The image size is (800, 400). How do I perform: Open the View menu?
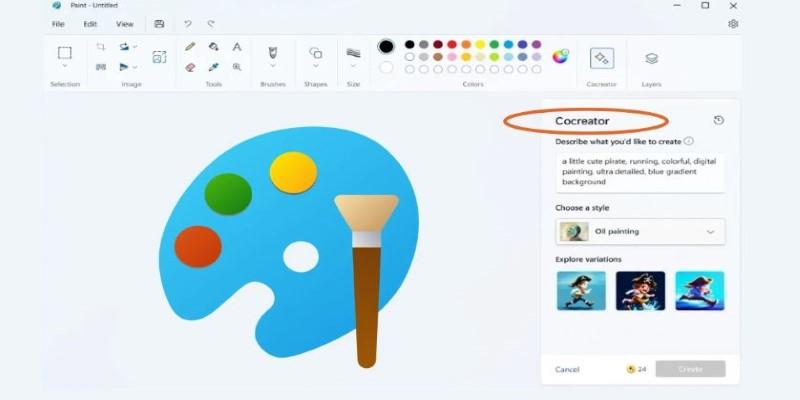click(124, 23)
